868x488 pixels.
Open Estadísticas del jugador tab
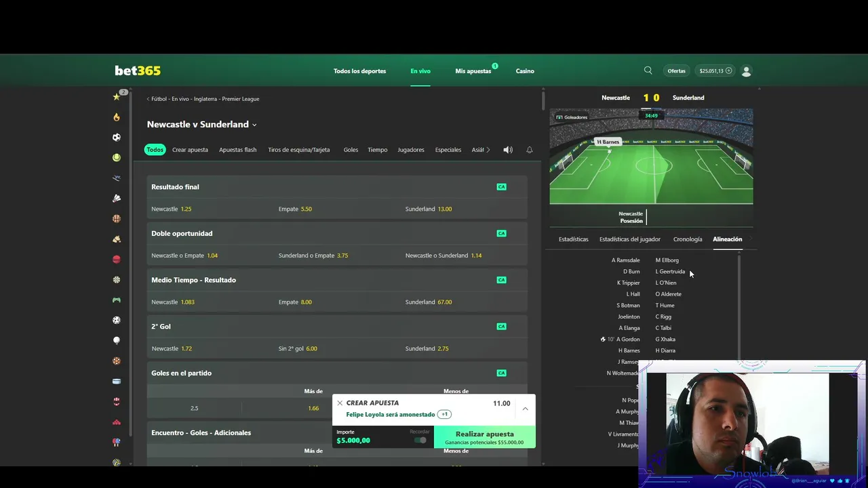630,239
